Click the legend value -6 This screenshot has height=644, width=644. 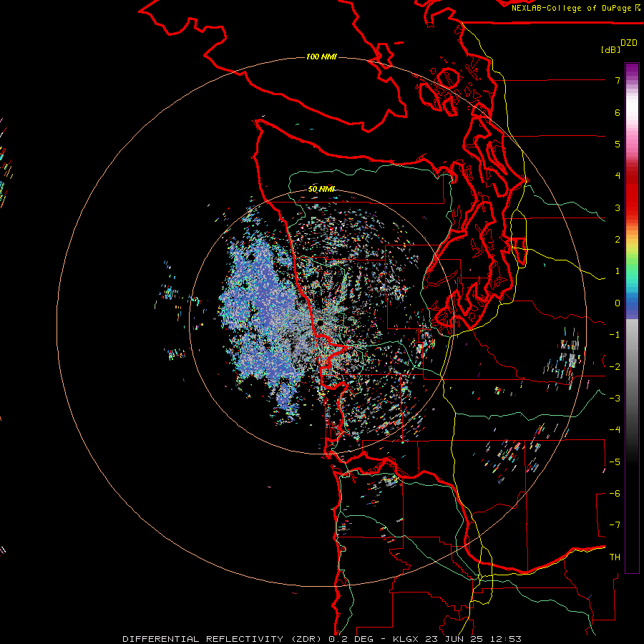[615, 494]
